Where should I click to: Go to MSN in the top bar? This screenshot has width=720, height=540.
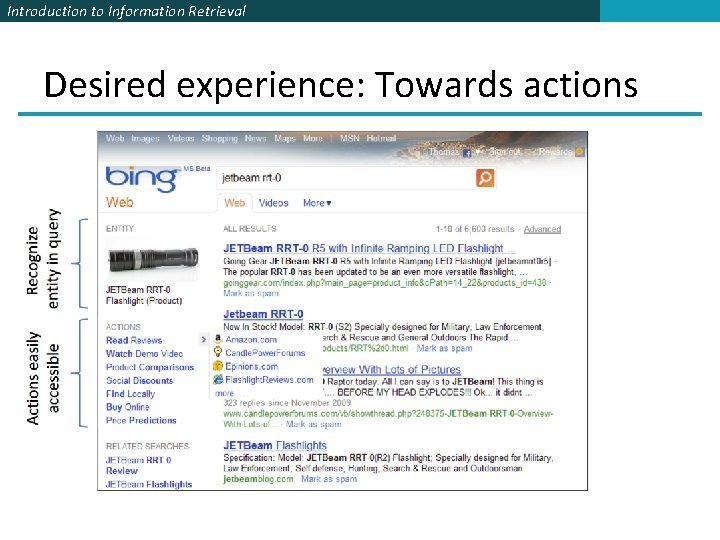349,138
